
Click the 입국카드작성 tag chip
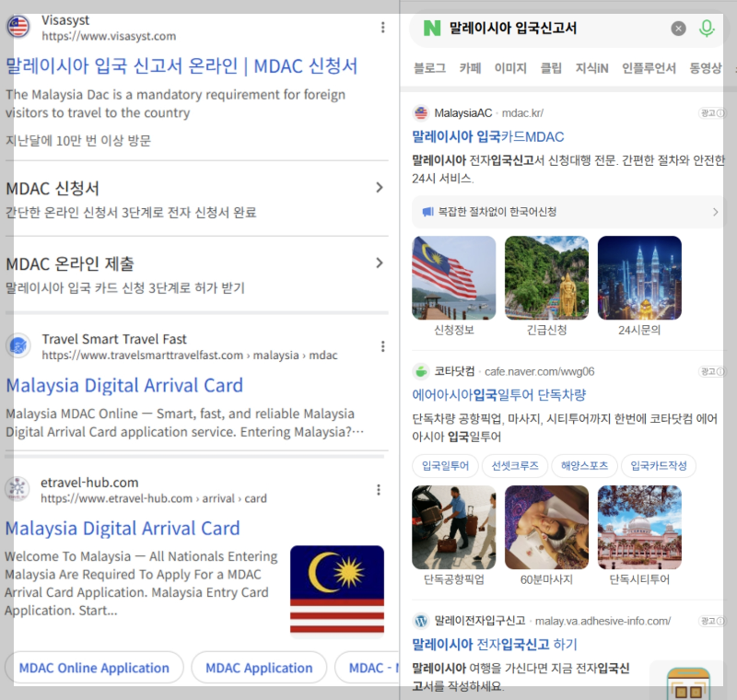pyautogui.click(x=659, y=466)
